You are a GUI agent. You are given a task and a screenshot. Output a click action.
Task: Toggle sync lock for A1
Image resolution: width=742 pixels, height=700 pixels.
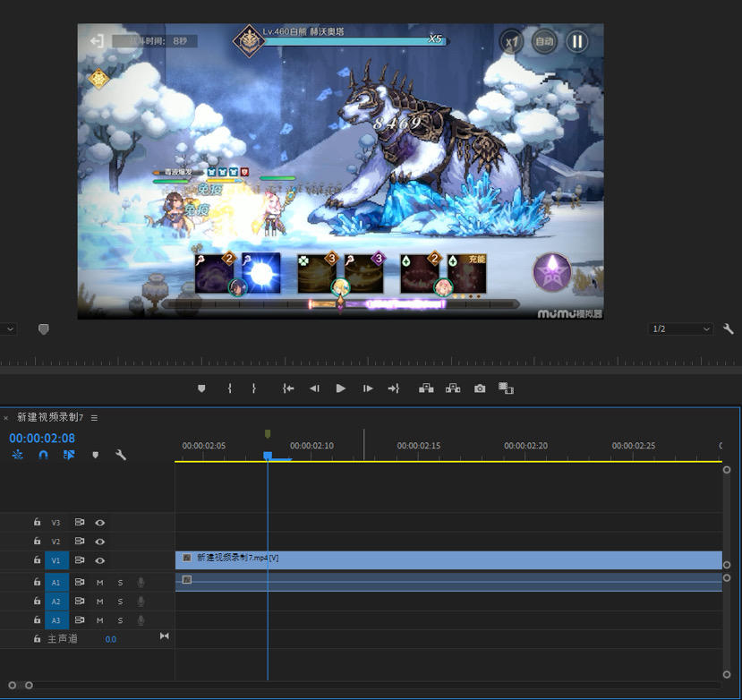point(80,582)
